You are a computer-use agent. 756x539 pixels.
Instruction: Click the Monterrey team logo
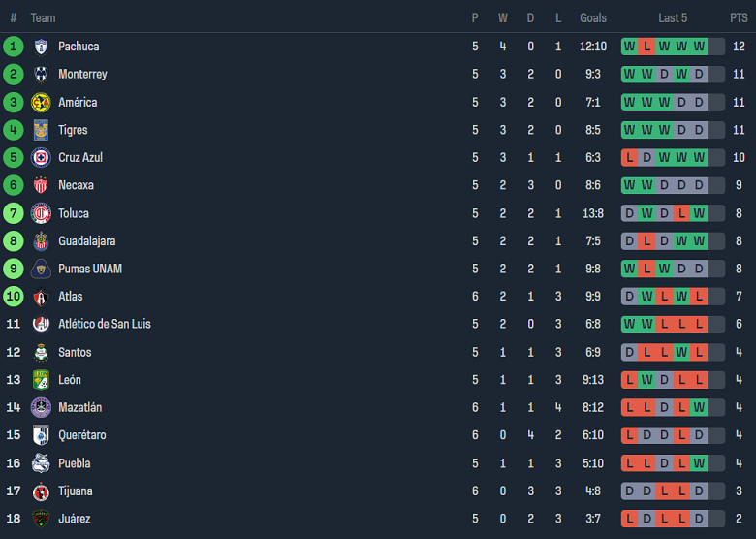pos(41,75)
